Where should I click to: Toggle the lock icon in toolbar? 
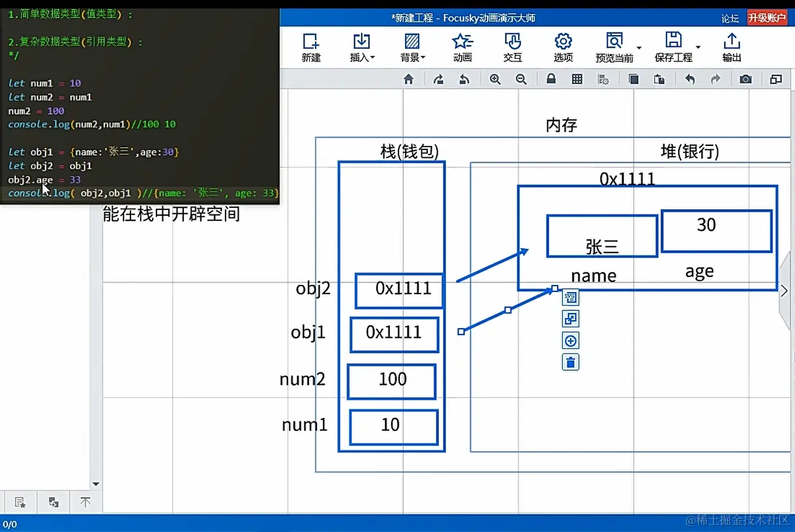click(551, 80)
